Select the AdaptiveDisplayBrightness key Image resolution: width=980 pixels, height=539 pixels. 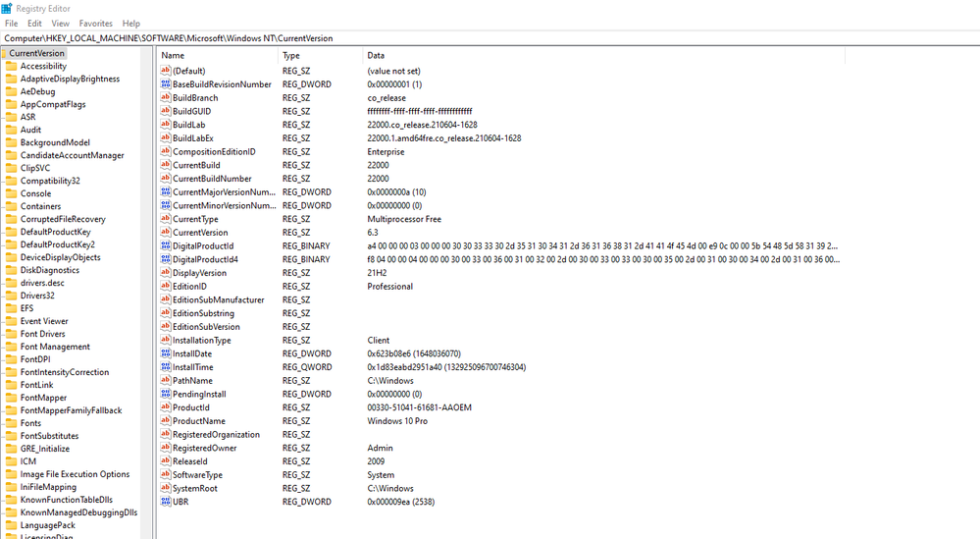pos(70,79)
